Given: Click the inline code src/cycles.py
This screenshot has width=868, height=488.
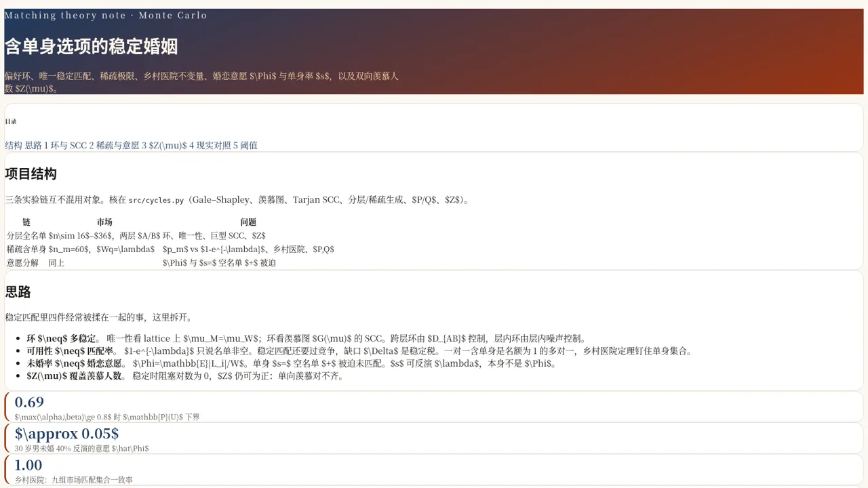Looking at the screenshot, I should pos(156,200).
